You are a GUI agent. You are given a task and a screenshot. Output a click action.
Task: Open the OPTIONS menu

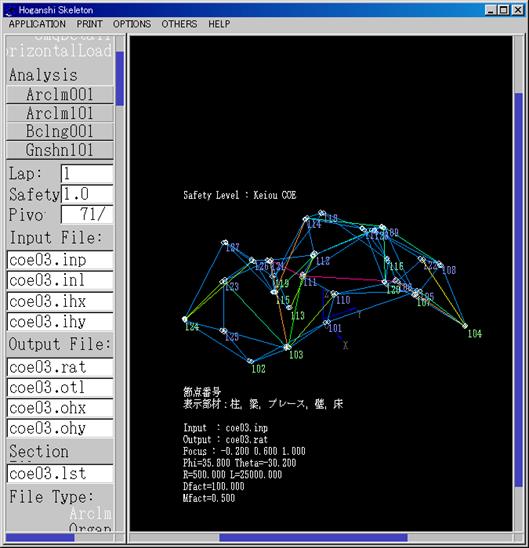pyautogui.click(x=132, y=24)
